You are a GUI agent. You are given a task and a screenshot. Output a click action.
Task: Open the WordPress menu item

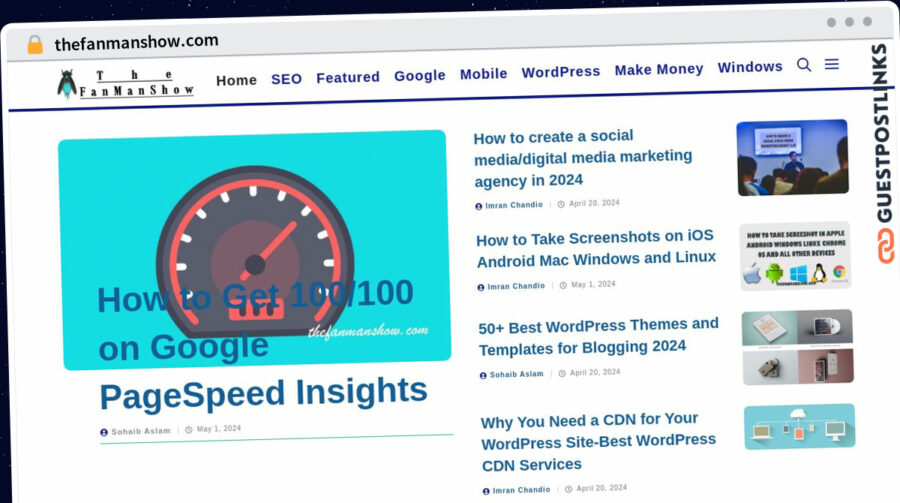pos(561,72)
